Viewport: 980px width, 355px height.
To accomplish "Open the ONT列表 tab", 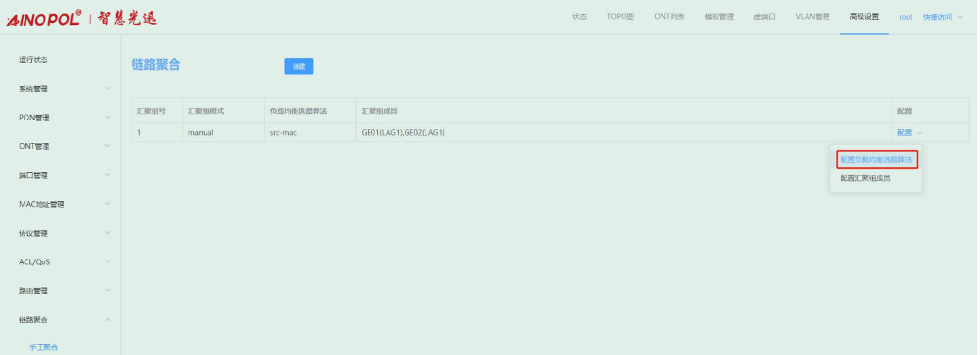I will click(669, 17).
